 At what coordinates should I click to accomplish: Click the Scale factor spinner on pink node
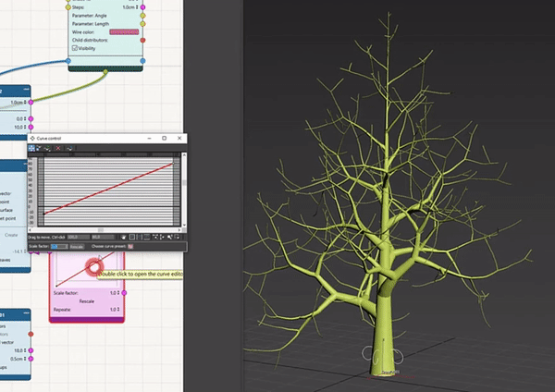(118, 293)
